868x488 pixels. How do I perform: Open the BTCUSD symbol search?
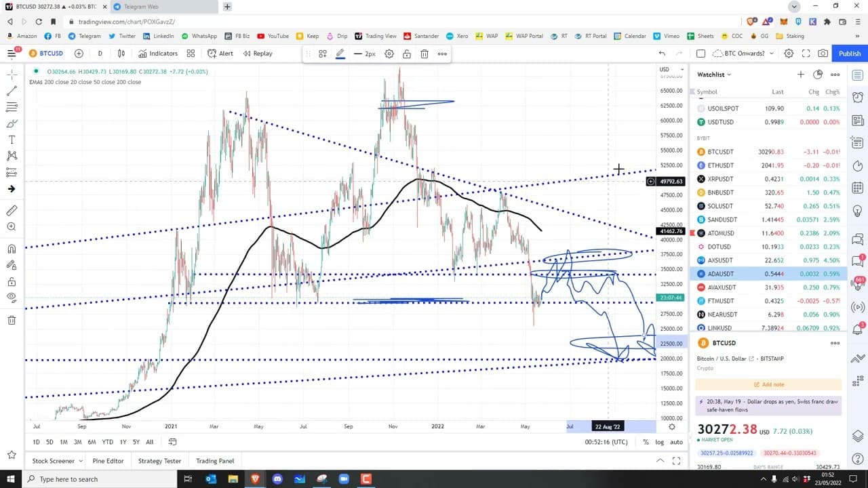click(x=46, y=54)
